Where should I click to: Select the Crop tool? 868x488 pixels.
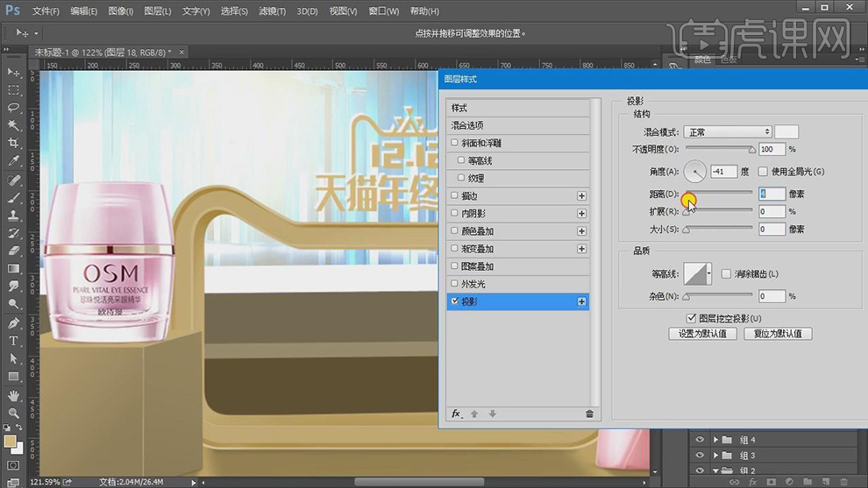pyautogui.click(x=14, y=144)
